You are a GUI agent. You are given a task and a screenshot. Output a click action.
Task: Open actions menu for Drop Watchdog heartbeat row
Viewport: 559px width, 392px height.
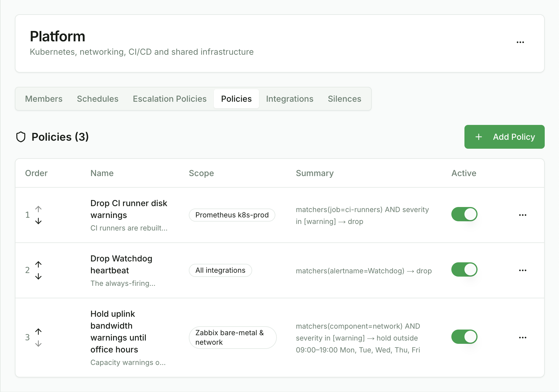[x=522, y=270]
